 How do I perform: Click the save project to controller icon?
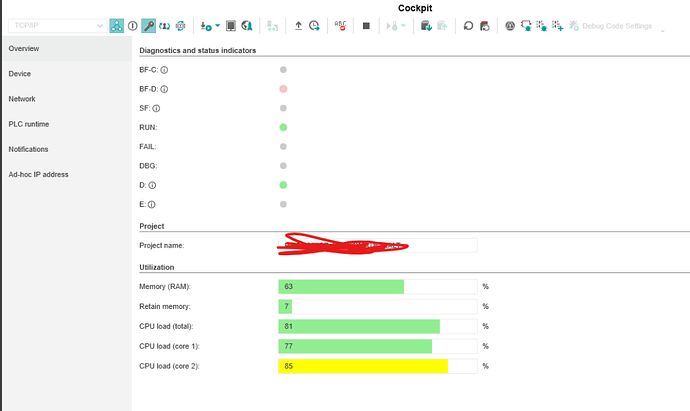coord(426,26)
